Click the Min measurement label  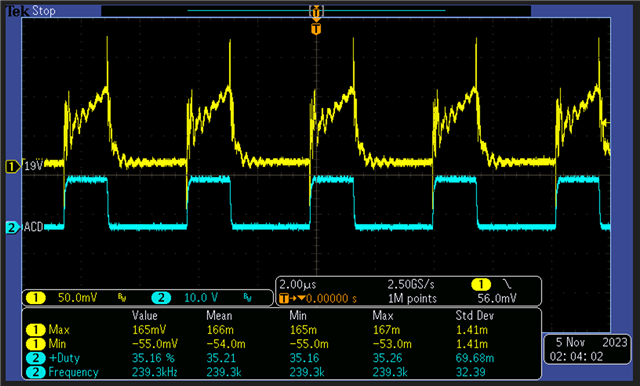point(58,344)
